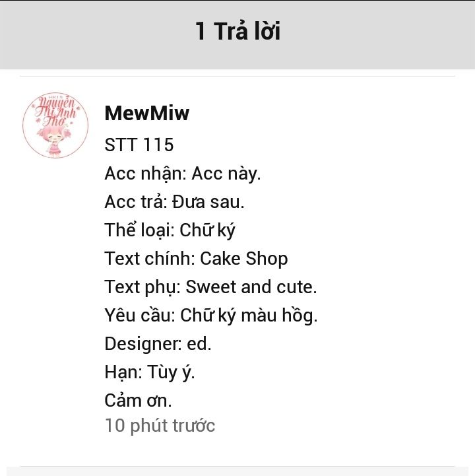Tap the 'STT 115' line
Viewport: 475px width, 476px height.
(139, 145)
